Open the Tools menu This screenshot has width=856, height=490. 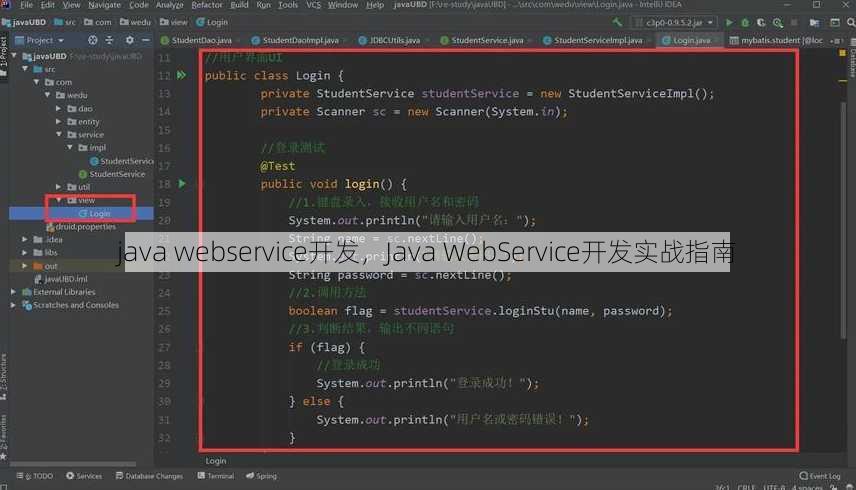pos(288,5)
